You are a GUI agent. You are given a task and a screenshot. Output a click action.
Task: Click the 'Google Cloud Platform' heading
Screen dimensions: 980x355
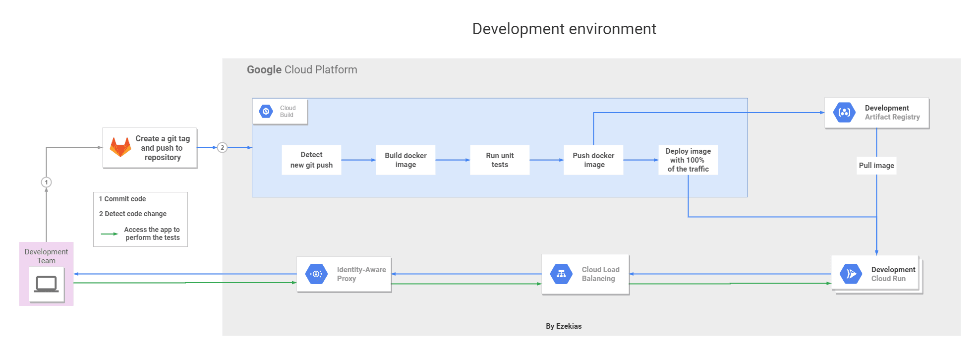pyautogui.click(x=302, y=70)
